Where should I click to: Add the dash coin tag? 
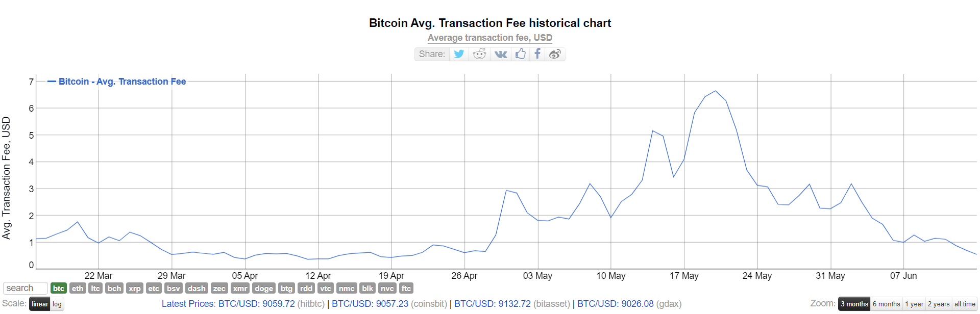(197, 289)
